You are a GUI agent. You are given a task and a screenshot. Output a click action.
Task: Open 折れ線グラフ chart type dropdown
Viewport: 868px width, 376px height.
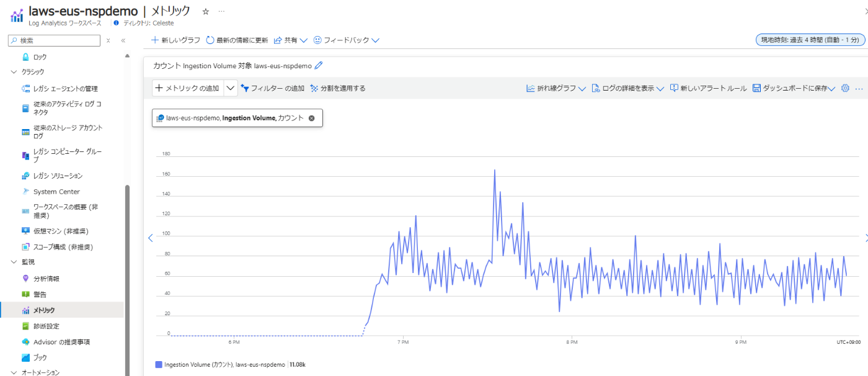click(556, 88)
